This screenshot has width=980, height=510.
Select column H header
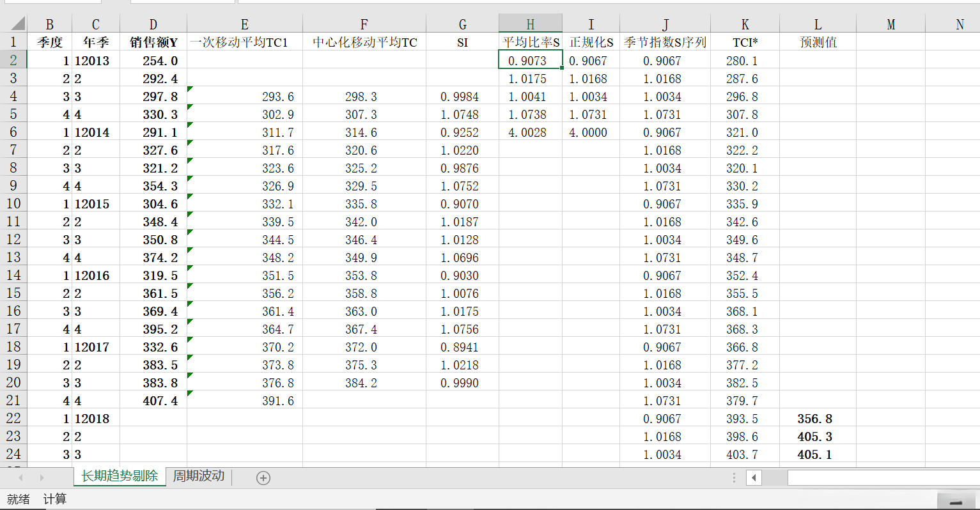pyautogui.click(x=531, y=24)
